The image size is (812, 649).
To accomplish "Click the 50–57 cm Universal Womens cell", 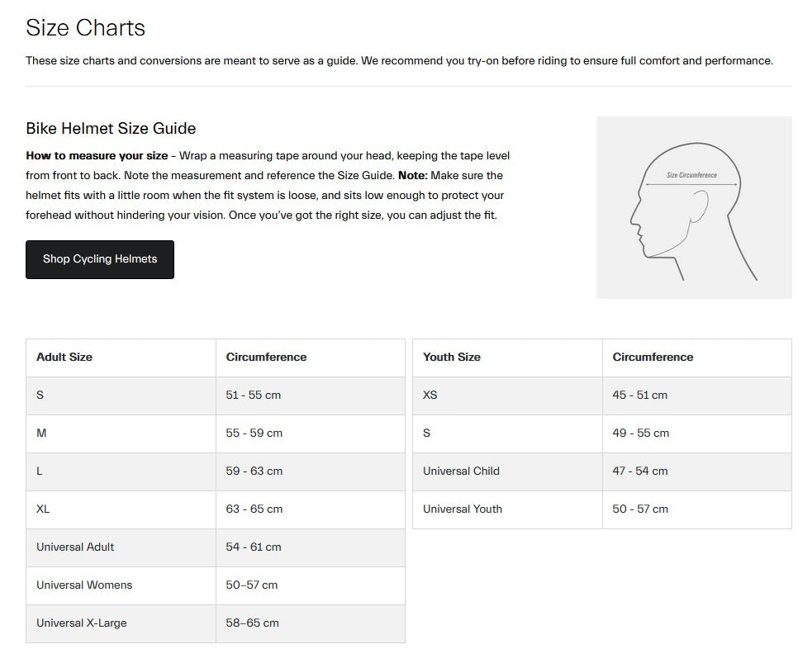I will (311, 585).
